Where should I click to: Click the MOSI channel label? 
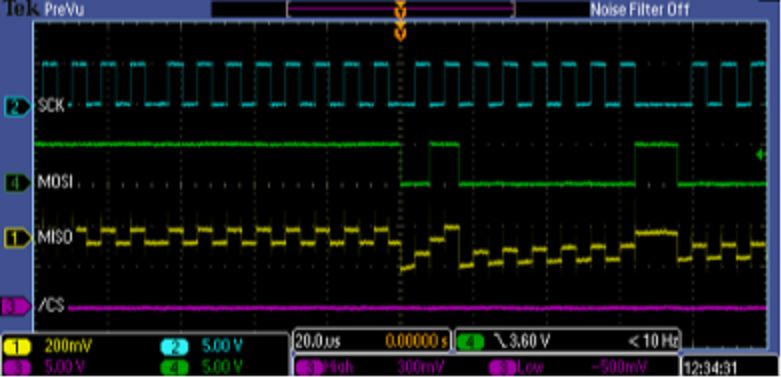[x=55, y=182]
